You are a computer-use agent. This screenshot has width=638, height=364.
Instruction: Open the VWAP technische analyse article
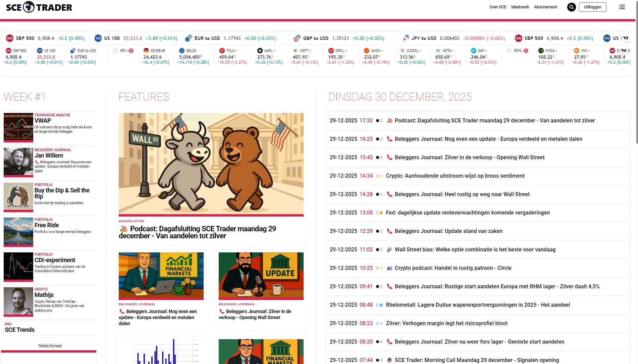43,121
